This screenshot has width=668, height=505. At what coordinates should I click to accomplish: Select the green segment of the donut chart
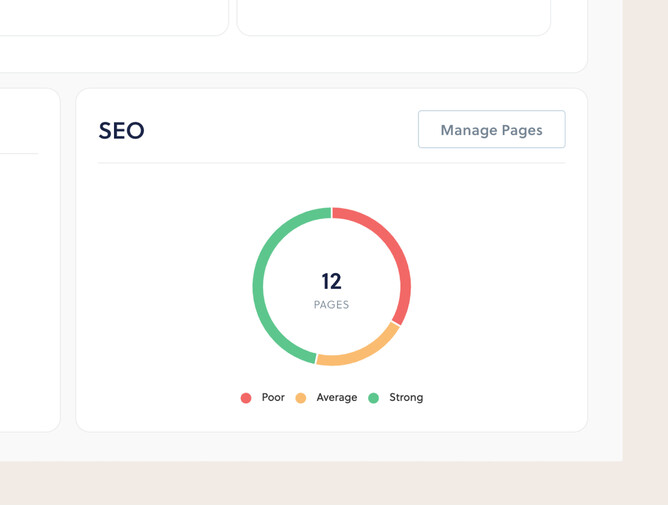(263, 270)
